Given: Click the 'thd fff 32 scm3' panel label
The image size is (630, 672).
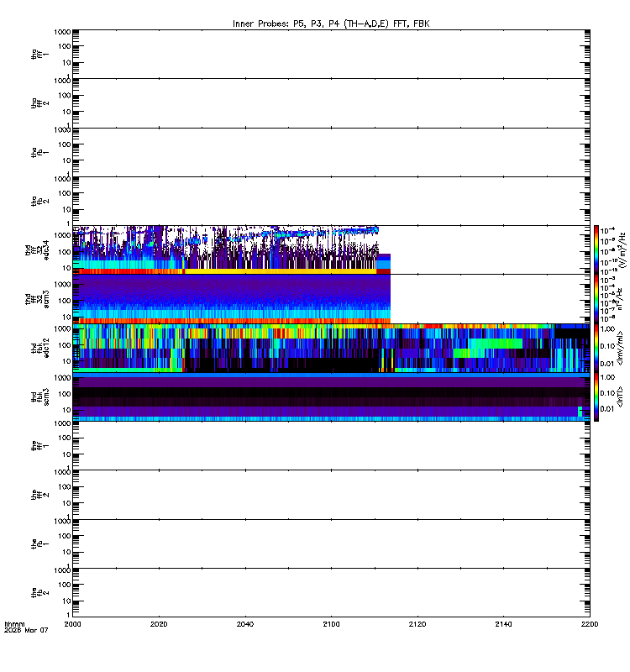Looking at the screenshot, I should pos(37,299).
